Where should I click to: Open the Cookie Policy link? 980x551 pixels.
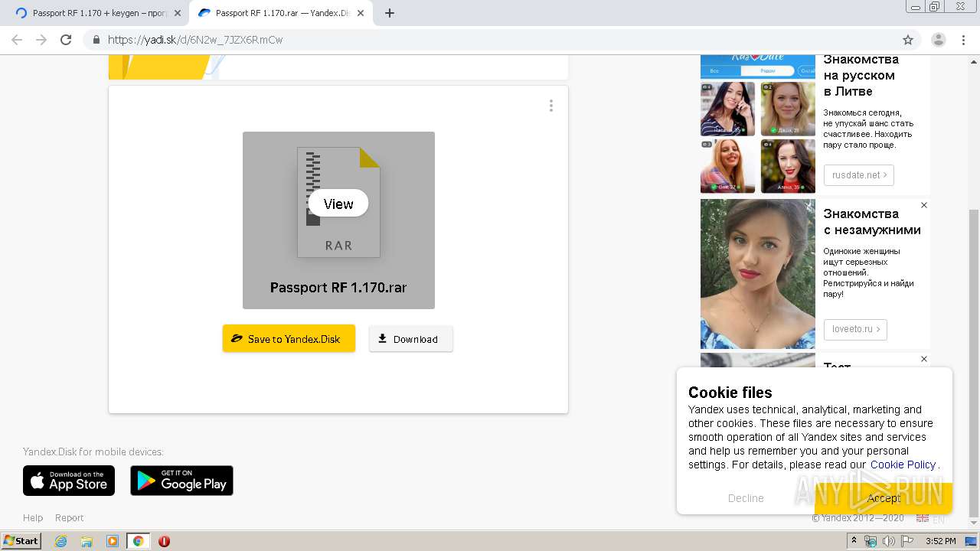[x=903, y=465]
